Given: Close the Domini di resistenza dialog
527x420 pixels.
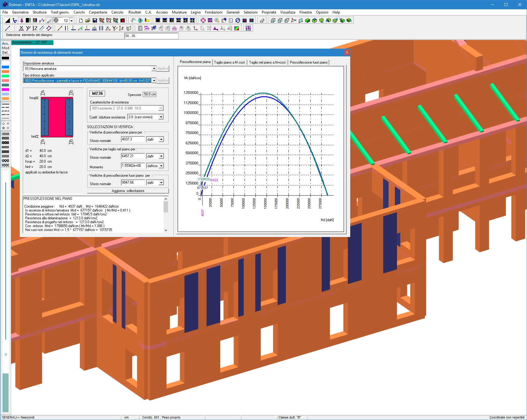Looking at the screenshot, I should 347,52.
